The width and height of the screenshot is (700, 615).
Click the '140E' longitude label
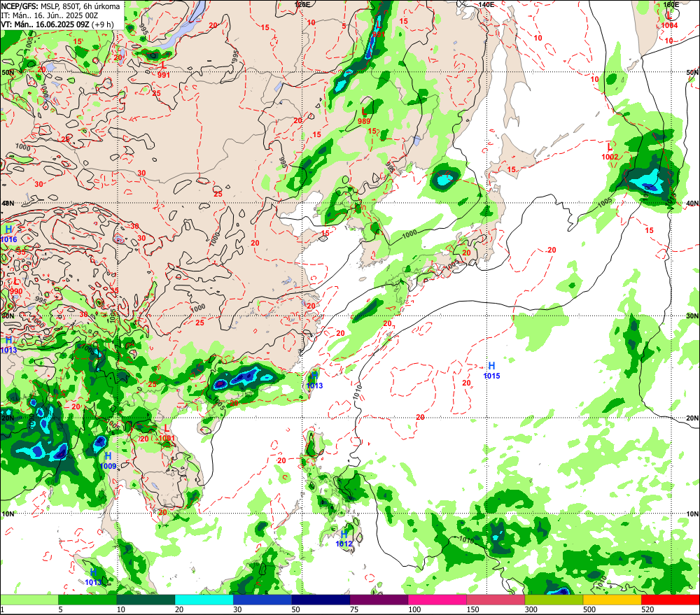pyautogui.click(x=486, y=4)
